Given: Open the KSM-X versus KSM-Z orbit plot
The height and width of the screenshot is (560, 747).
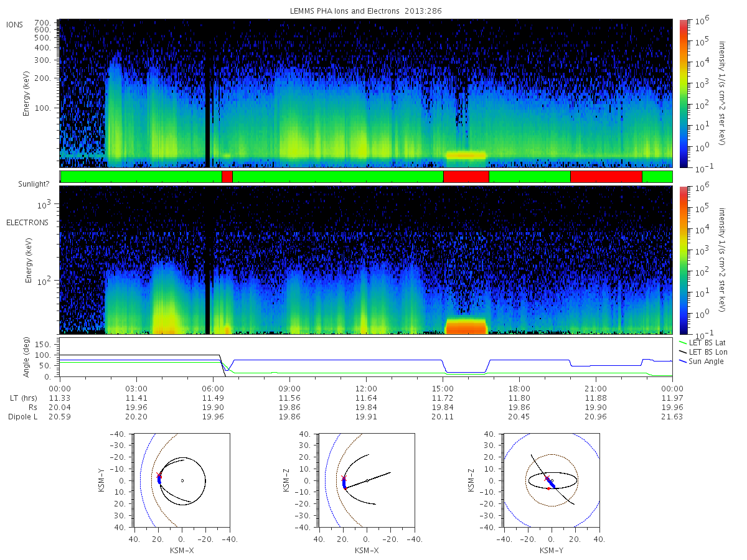Looking at the screenshot, I should point(367,480).
